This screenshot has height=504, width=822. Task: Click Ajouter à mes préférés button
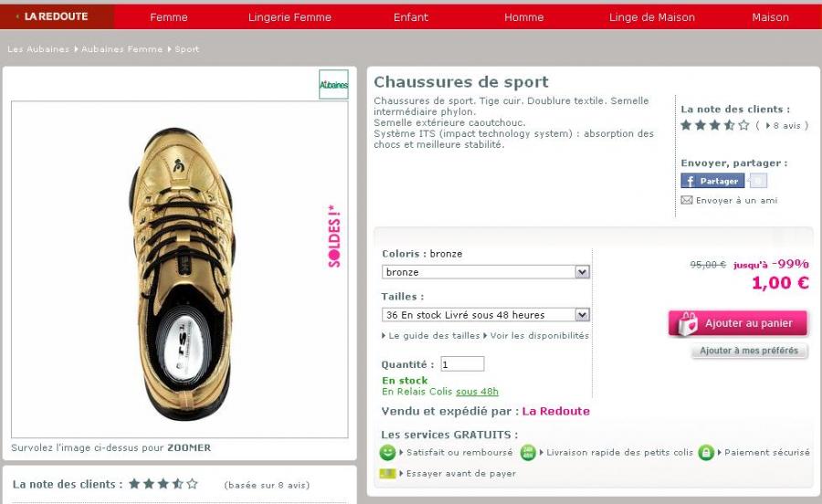749,351
